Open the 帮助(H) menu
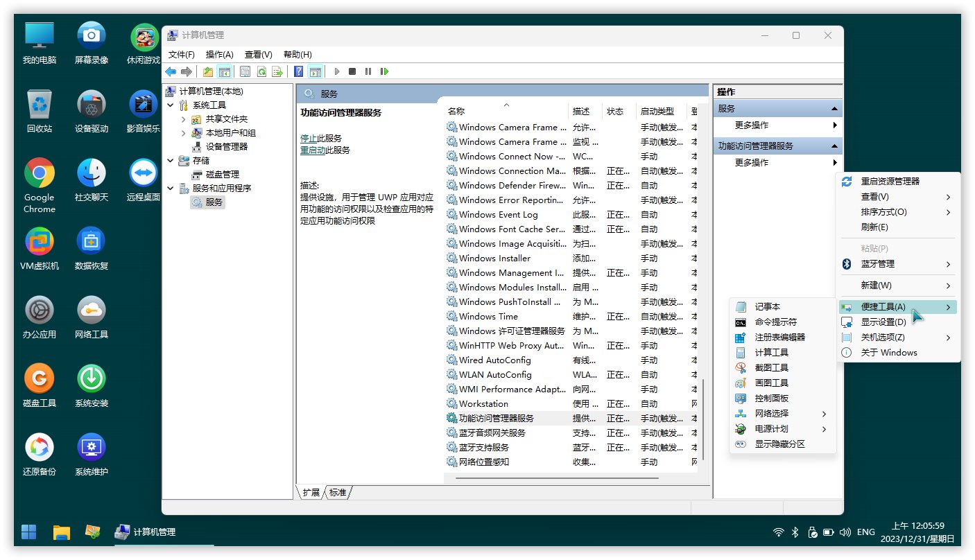This screenshot has height=560, width=975. (x=297, y=54)
